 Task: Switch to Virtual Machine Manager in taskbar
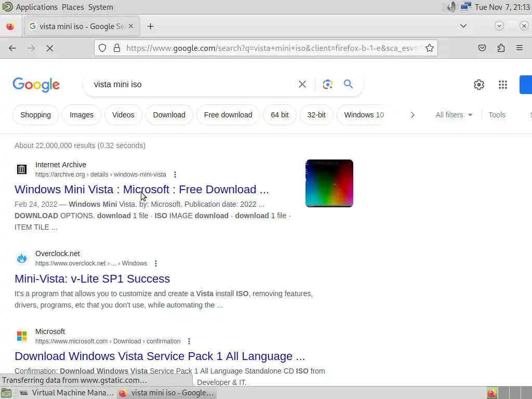click(66, 393)
